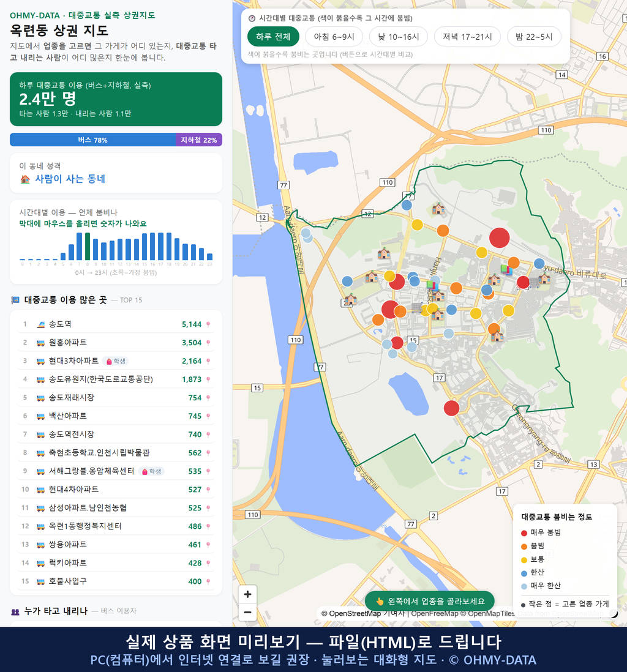Click the train icon beside 송도역
The height and width of the screenshot is (672, 627).
click(41, 324)
